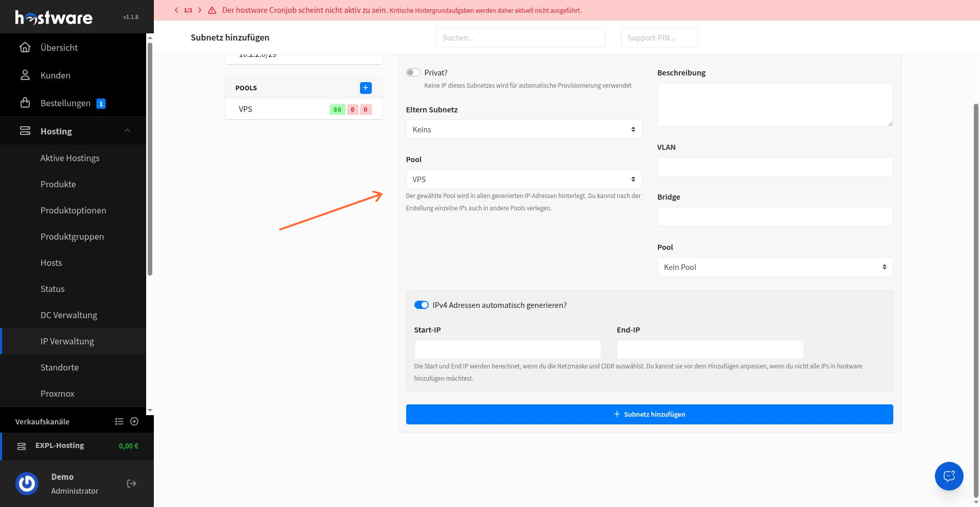Open the support chat bubble
Screen dimensions: 980x507
949,476
